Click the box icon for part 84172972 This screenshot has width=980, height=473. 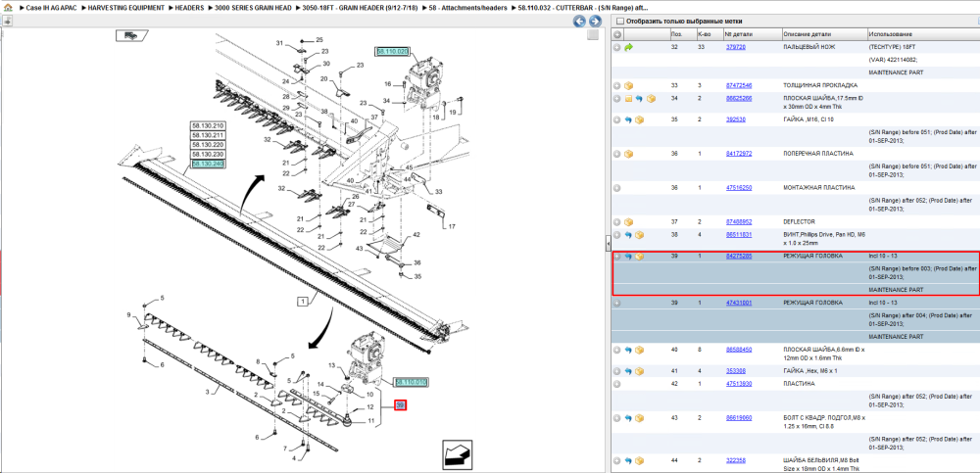coord(628,154)
